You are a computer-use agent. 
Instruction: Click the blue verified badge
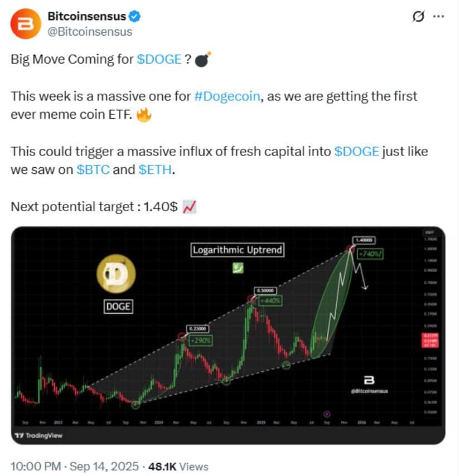[x=134, y=16]
